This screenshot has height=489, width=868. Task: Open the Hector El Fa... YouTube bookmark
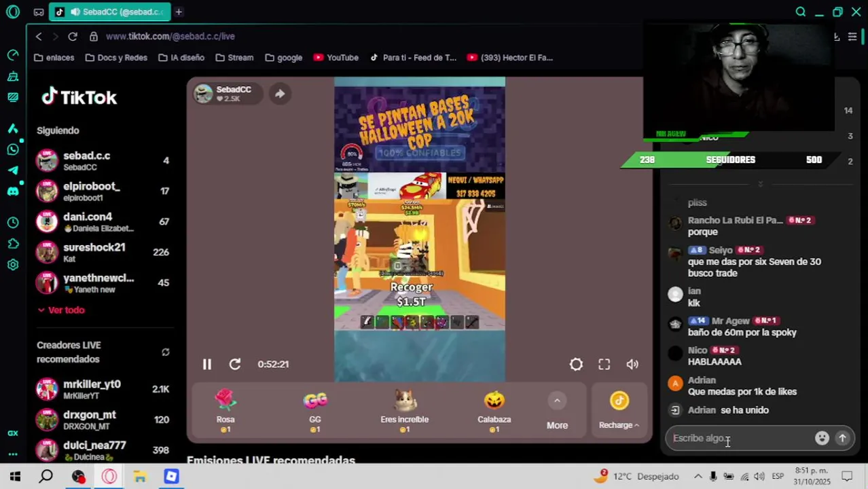pos(510,58)
